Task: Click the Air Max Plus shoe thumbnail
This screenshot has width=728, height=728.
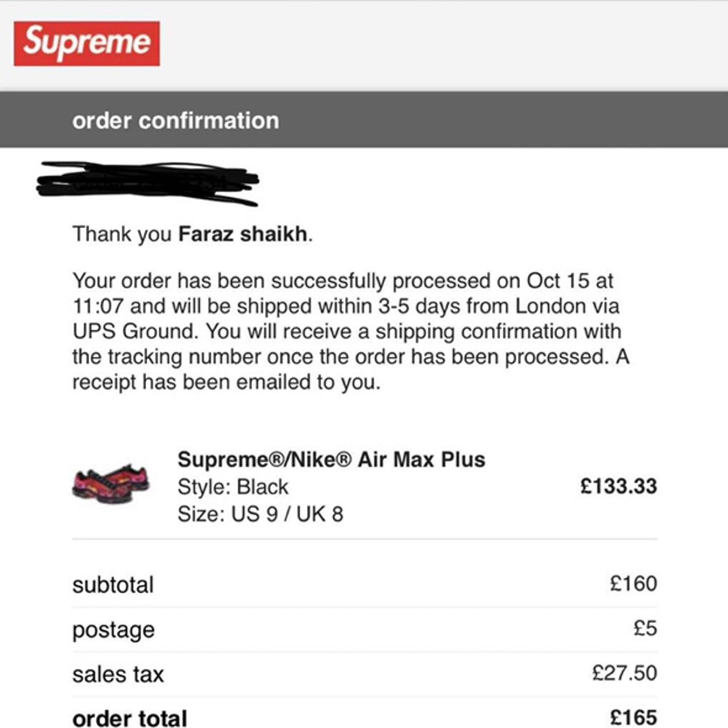Action: (x=111, y=483)
